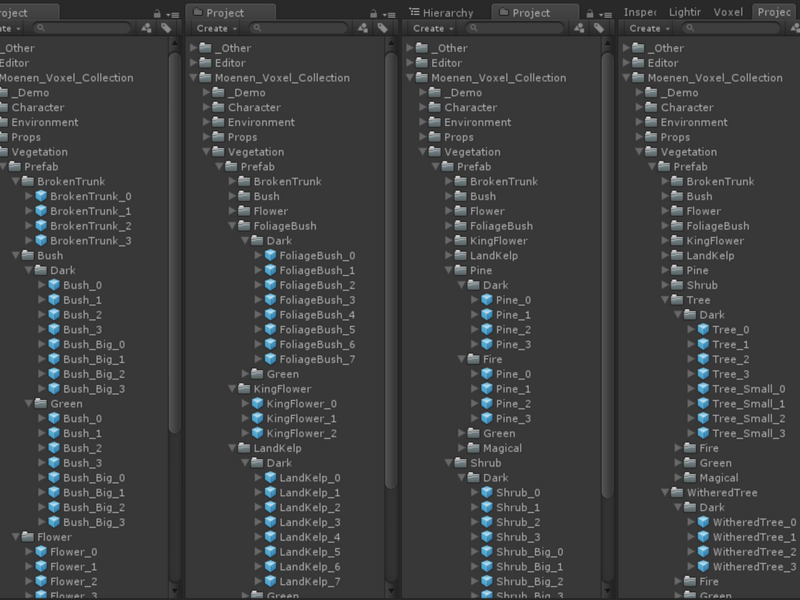Click the vertical scrollbar of the FoliageBush panel
Image resolution: width=800 pixels, height=600 pixels.
pos(391,270)
